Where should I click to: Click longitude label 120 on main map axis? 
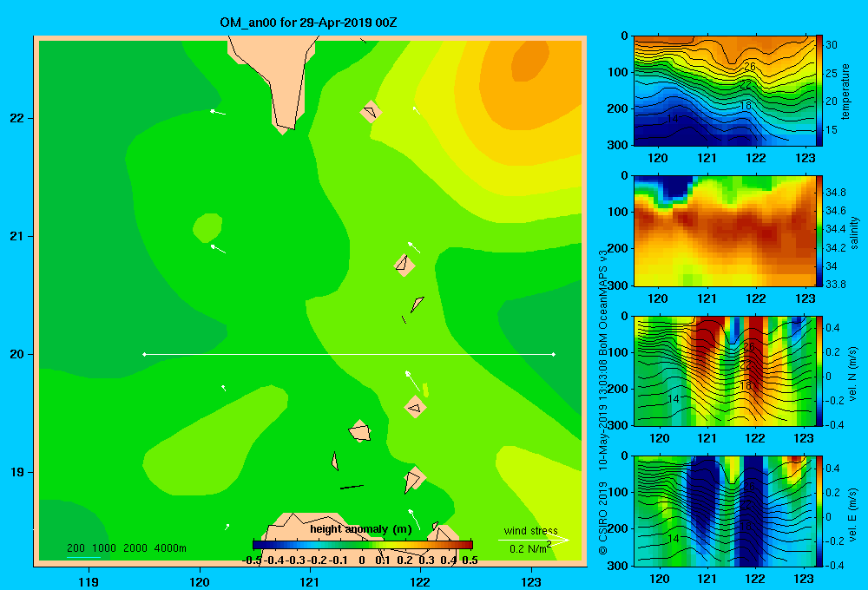[200, 581]
